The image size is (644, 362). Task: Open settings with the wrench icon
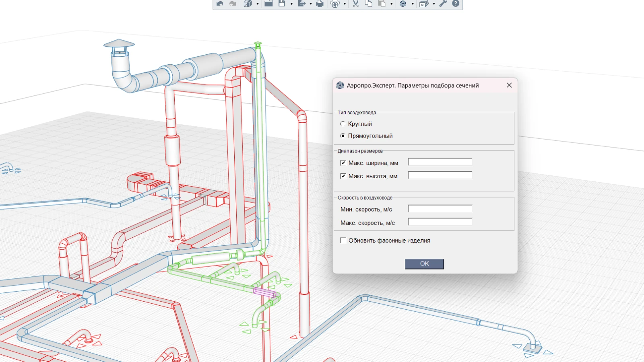443,4
